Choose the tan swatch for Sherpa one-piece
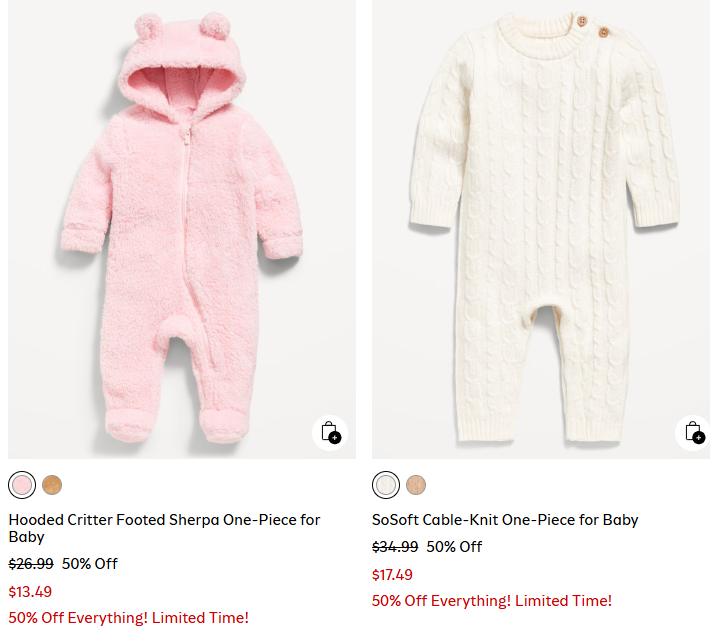Viewport: 710px width, 638px height. point(52,485)
